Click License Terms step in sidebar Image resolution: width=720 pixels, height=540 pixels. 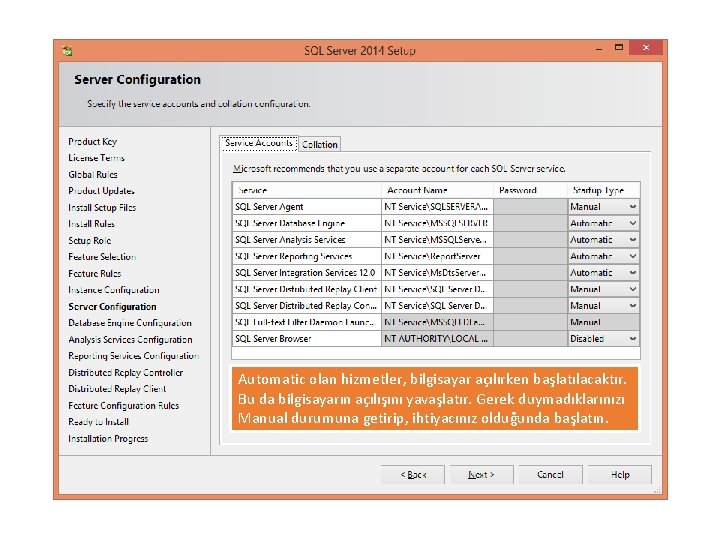[x=96, y=158]
